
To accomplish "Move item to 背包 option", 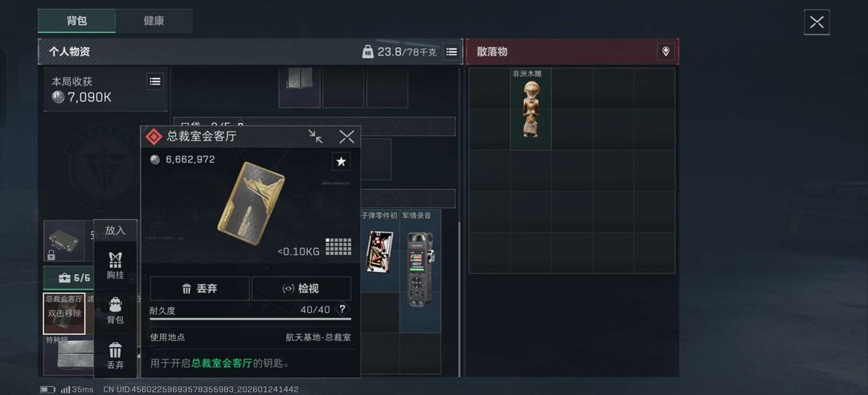I will (115, 311).
